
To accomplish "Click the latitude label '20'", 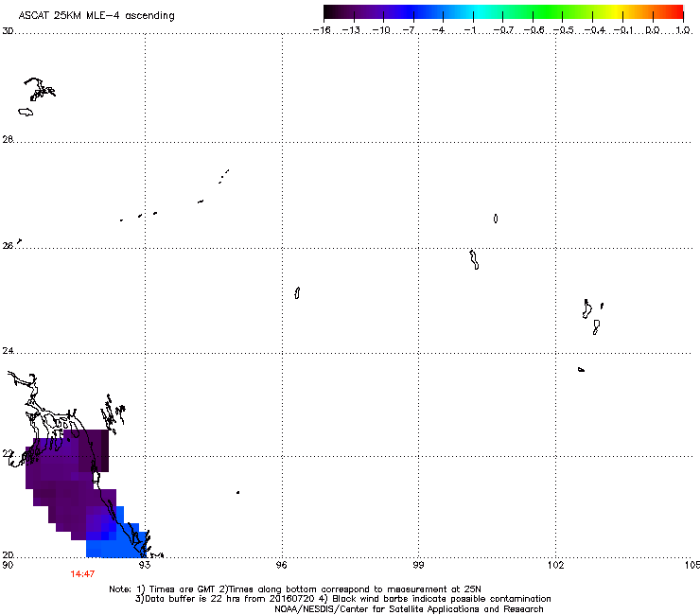I will [x=8, y=554].
